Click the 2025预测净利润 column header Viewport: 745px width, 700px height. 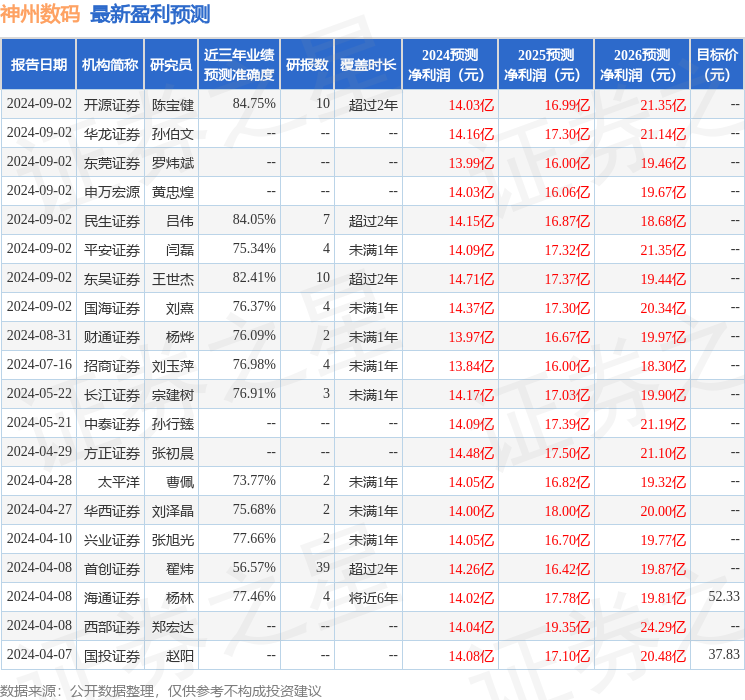546,65
